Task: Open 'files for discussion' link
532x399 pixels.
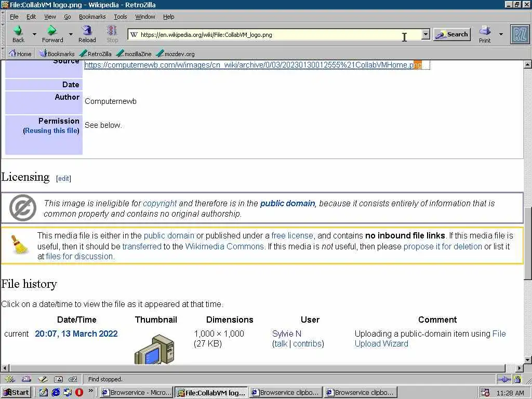Action: tap(79, 256)
